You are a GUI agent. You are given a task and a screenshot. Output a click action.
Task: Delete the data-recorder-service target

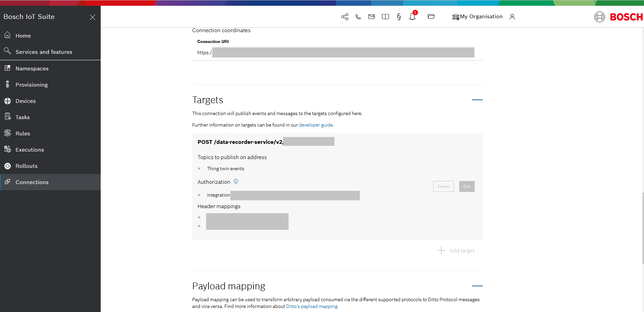pyautogui.click(x=443, y=186)
